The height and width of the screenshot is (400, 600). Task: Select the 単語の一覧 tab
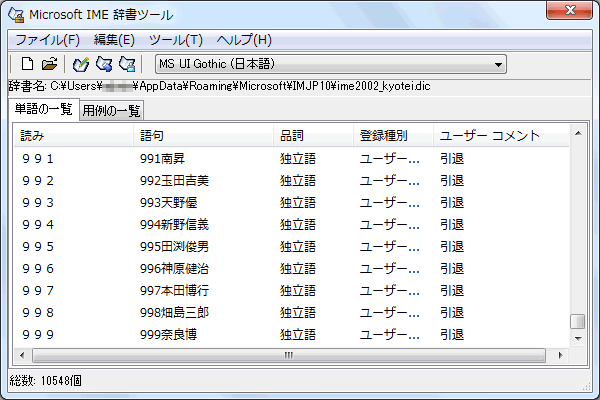point(42,108)
